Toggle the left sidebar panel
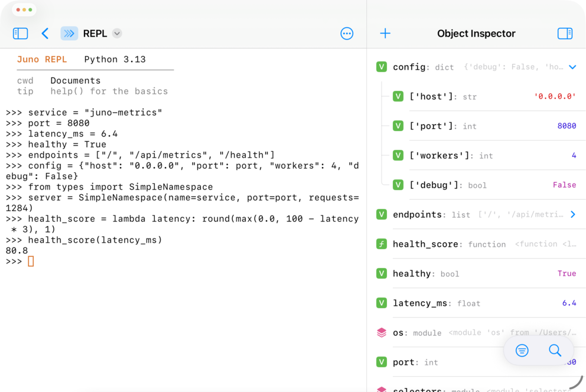586x392 pixels. point(20,34)
